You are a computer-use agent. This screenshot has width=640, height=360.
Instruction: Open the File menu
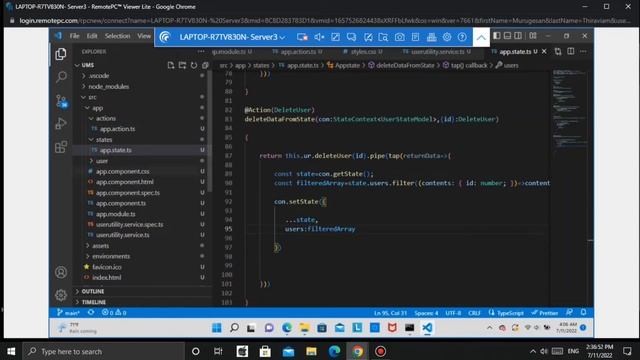tap(74, 36)
